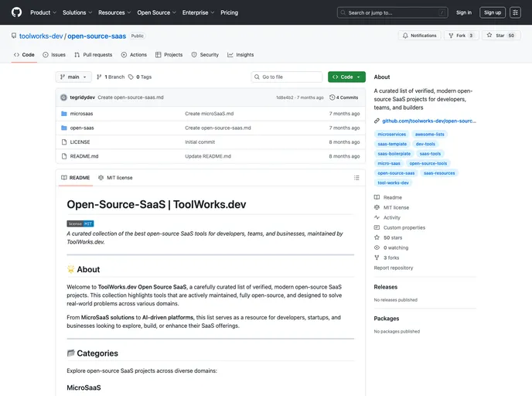The image size is (532, 396).
Task: View 3 forks list
Action: pyautogui.click(x=387, y=258)
